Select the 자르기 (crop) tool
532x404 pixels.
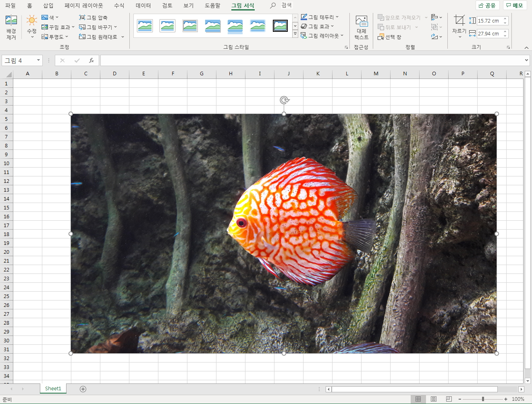tap(459, 21)
